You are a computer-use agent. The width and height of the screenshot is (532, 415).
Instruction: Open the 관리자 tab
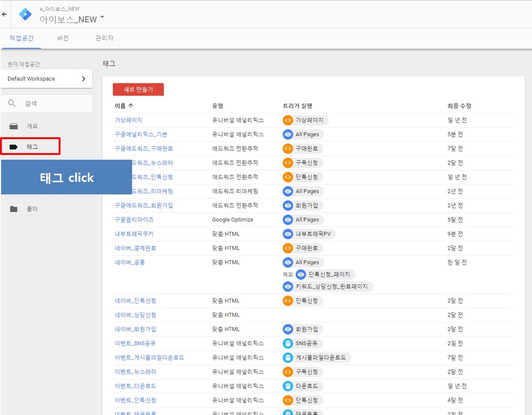pos(104,38)
